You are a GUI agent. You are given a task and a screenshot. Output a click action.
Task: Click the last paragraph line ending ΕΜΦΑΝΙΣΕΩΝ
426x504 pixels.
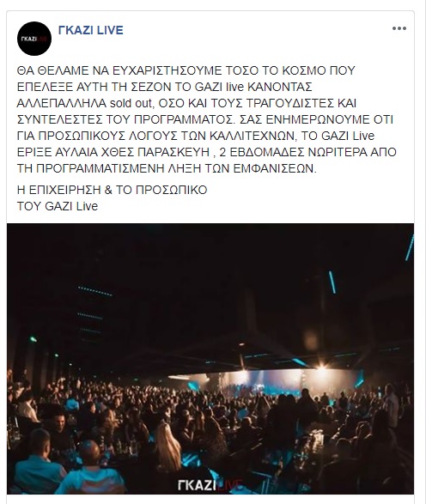(167, 168)
